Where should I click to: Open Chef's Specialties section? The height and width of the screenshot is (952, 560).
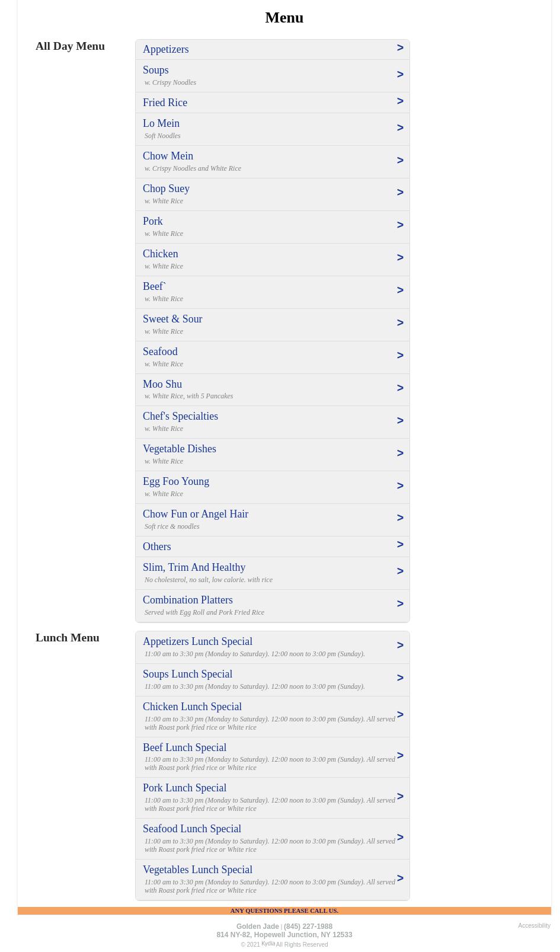pyautogui.click(x=180, y=416)
